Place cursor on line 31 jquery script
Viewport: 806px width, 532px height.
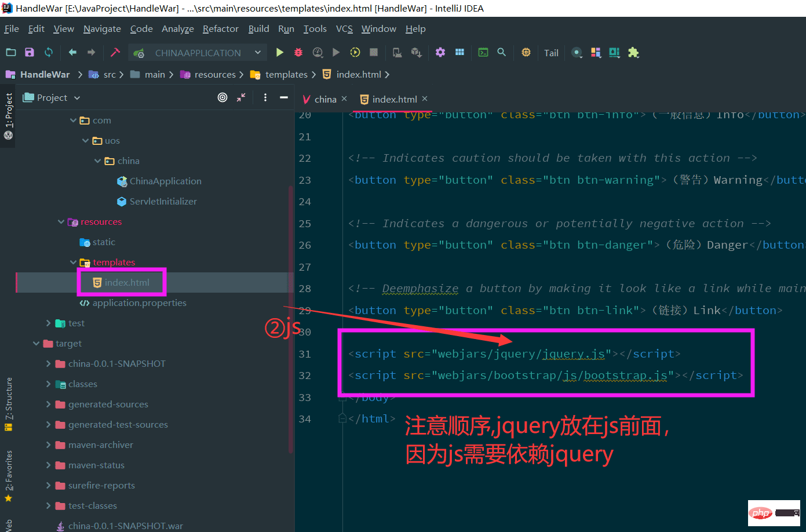(x=514, y=354)
